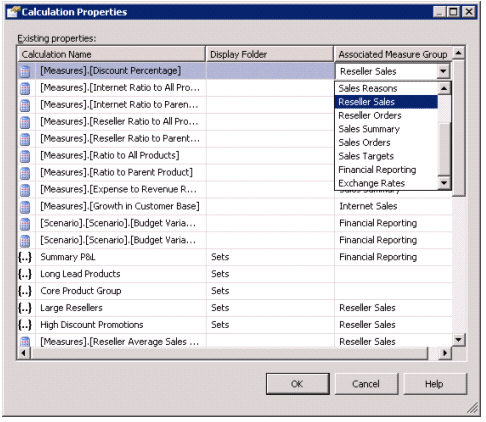Click horizontal scrollbar right arrow
The height and width of the screenshot is (422, 486).
click(445, 353)
